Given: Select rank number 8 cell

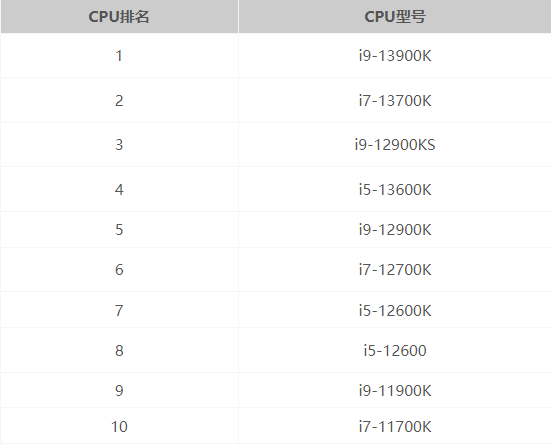Looking at the screenshot, I should point(119,350).
